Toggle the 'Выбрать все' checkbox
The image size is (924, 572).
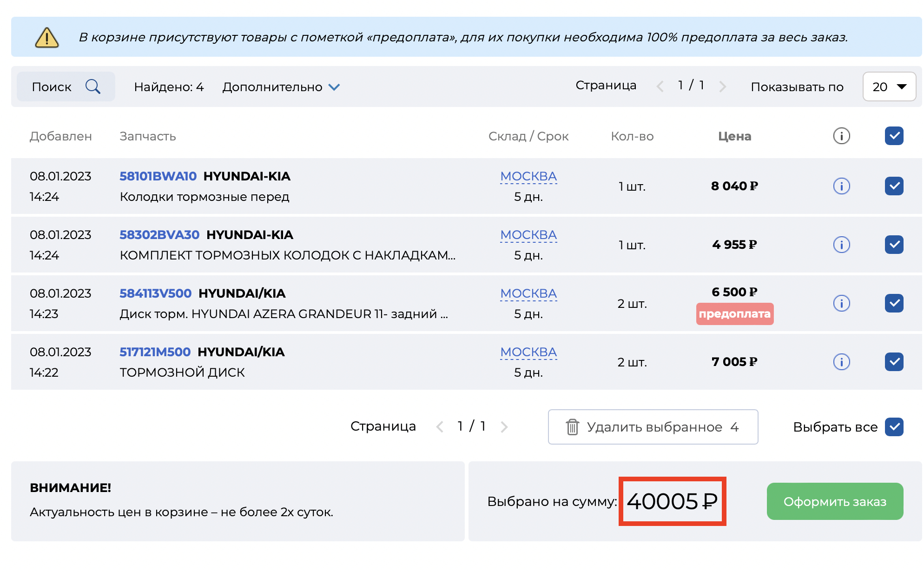pos(894,426)
